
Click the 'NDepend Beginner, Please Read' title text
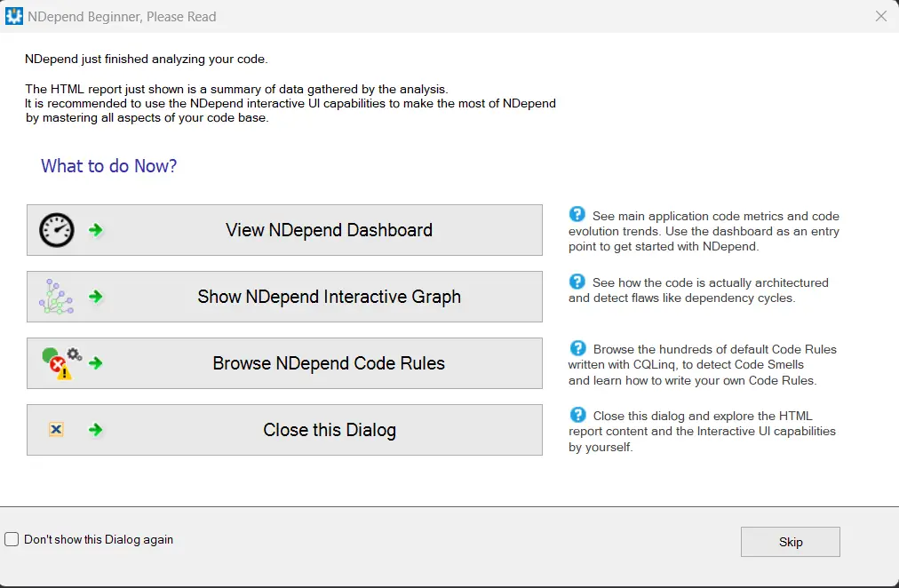pyautogui.click(x=122, y=17)
